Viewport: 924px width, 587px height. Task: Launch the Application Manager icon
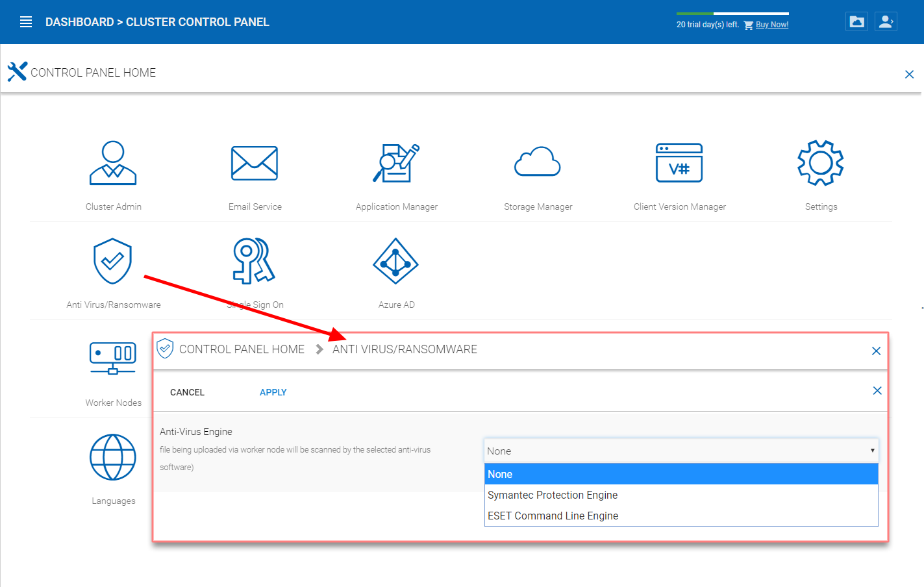pos(396,163)
